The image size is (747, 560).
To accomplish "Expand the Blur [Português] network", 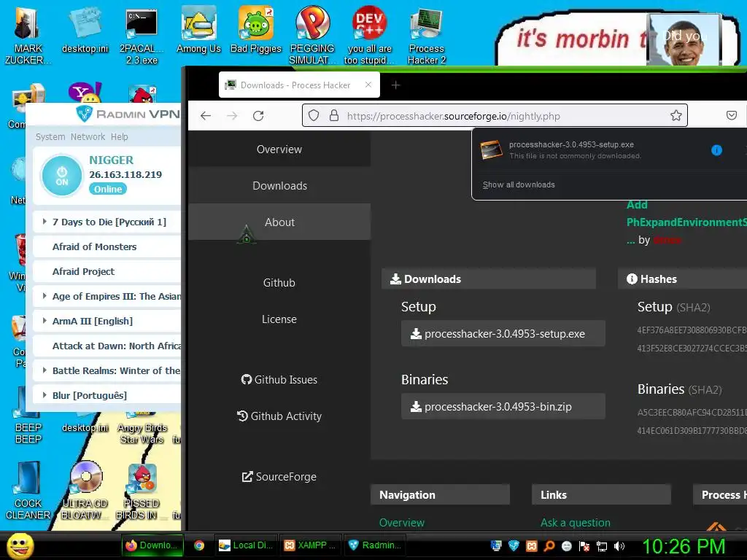I will tap(44, 394).
